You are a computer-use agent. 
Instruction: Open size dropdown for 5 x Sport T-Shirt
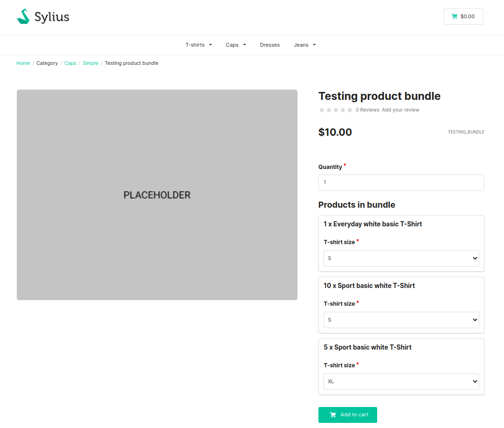[401, 381]
